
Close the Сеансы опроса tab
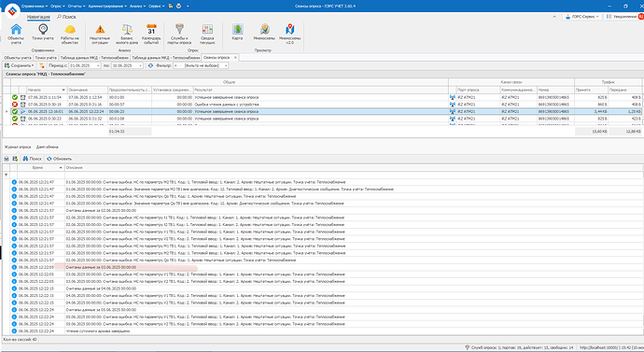[235, 58]
